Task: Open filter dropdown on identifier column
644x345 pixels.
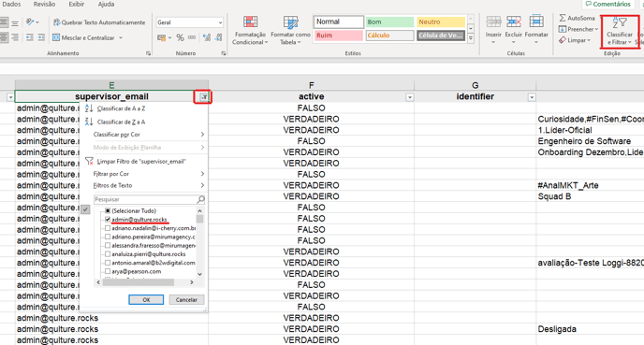Action: tap(532, 97)
